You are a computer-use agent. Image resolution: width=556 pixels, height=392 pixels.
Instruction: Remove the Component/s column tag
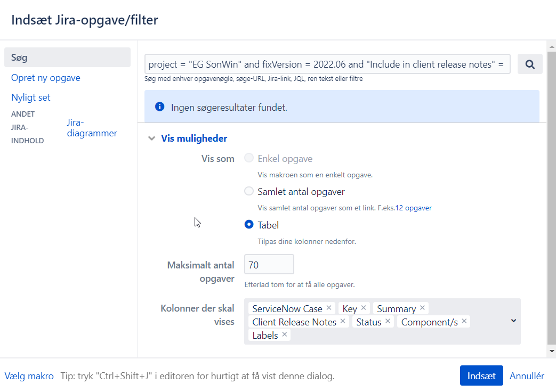[464, 321]
